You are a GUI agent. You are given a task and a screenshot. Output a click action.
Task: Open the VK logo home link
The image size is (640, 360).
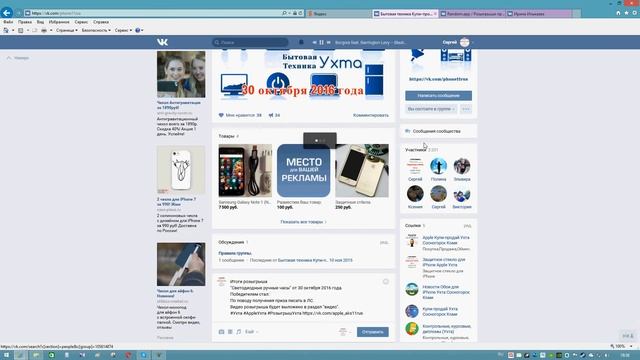click(x=162, y=42)
